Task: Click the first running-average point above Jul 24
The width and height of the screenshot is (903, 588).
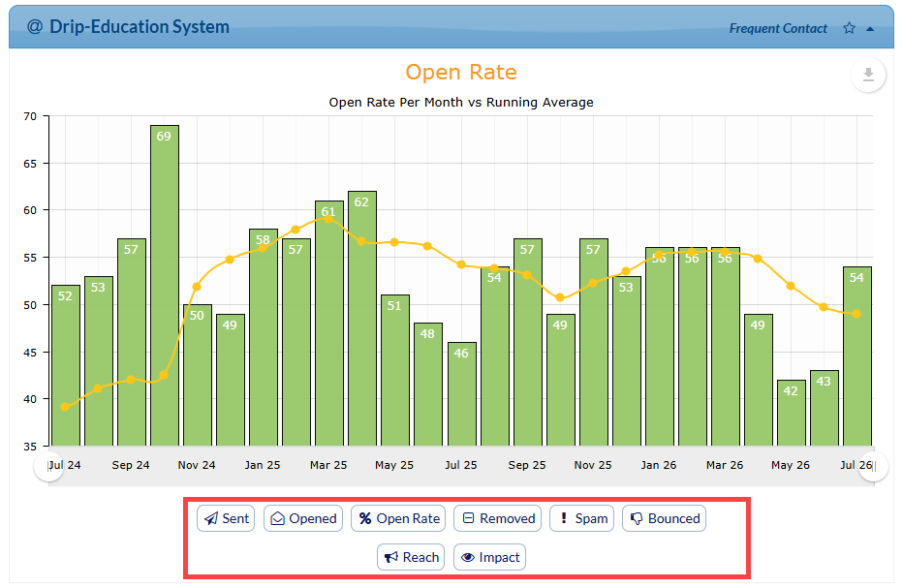Action: [65, 407]
